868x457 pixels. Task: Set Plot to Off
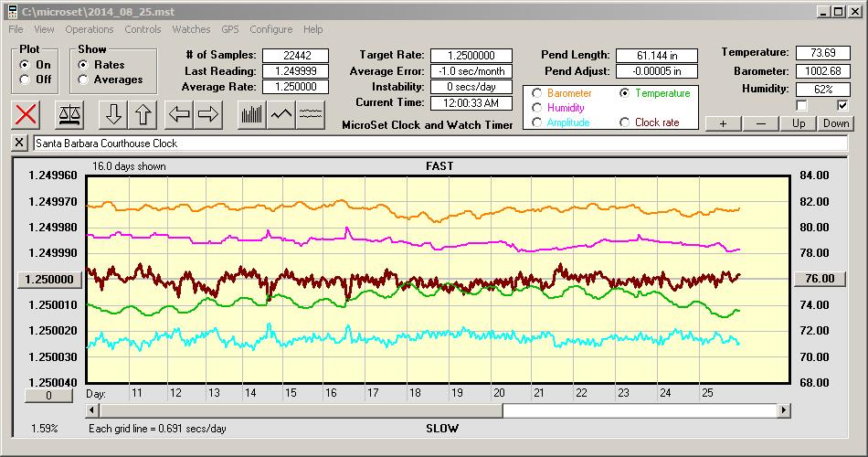coord(24,80)
